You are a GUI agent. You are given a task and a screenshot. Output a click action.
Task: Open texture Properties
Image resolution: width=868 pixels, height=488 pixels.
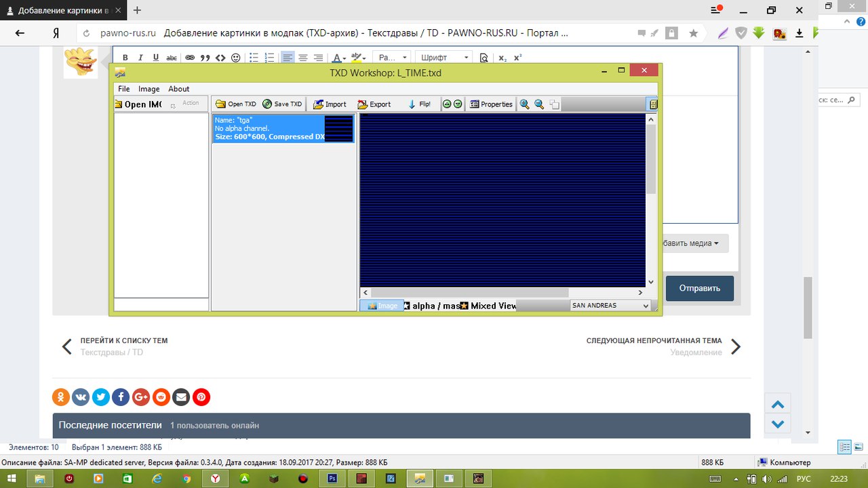coord(491,104)
